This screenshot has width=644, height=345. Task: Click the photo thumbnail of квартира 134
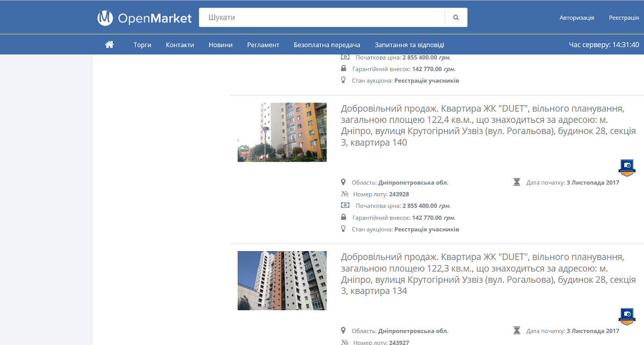click(282, 280)
